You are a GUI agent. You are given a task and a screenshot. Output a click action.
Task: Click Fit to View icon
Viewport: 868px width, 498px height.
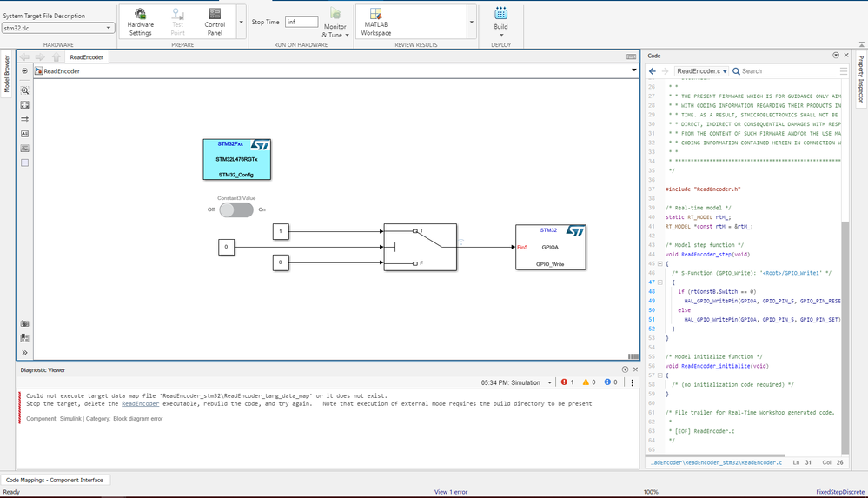click(25, 104)
